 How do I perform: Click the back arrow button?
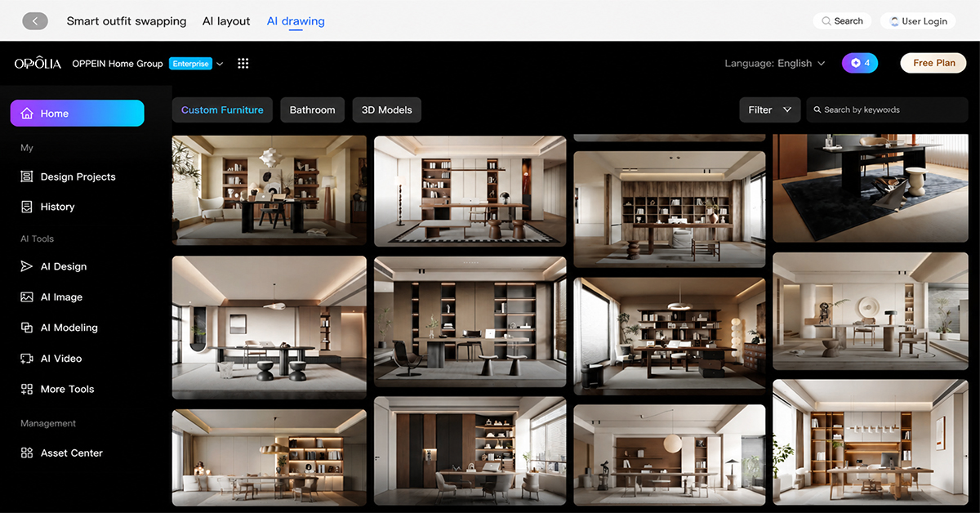coord(35,21)
